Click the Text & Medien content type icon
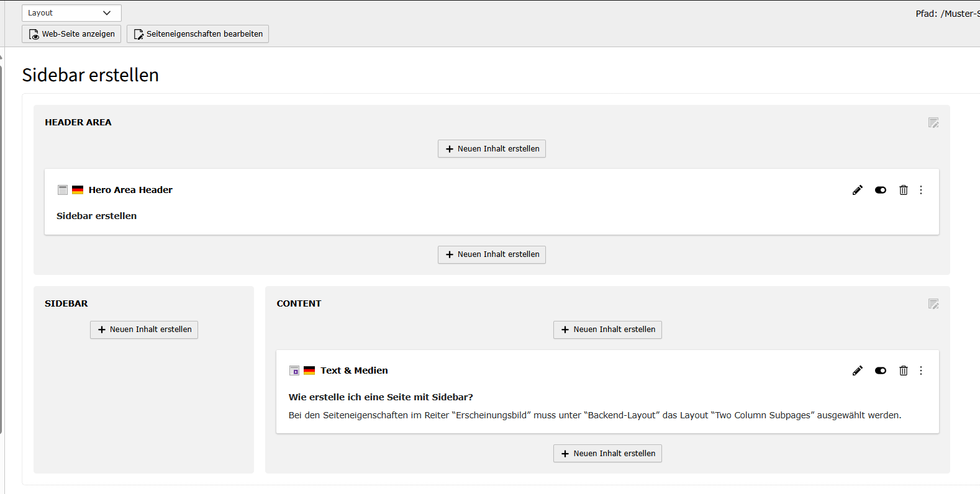980x494 pixels. [x=294, y=370]
